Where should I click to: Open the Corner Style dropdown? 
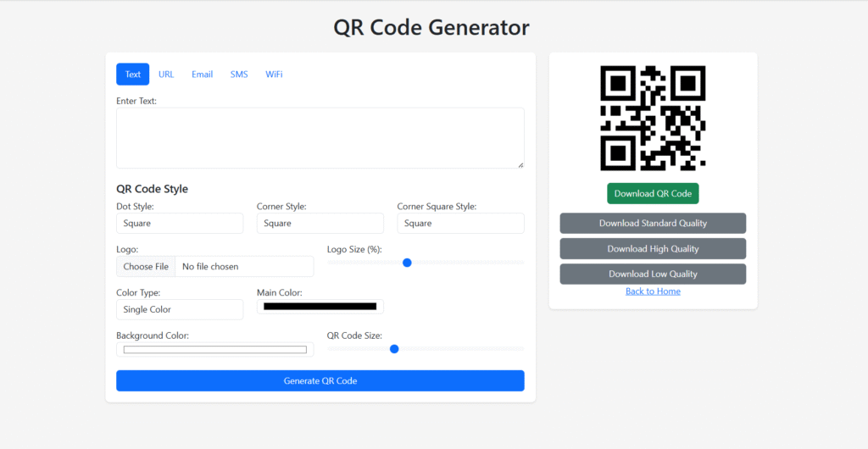tap(320, 224)
